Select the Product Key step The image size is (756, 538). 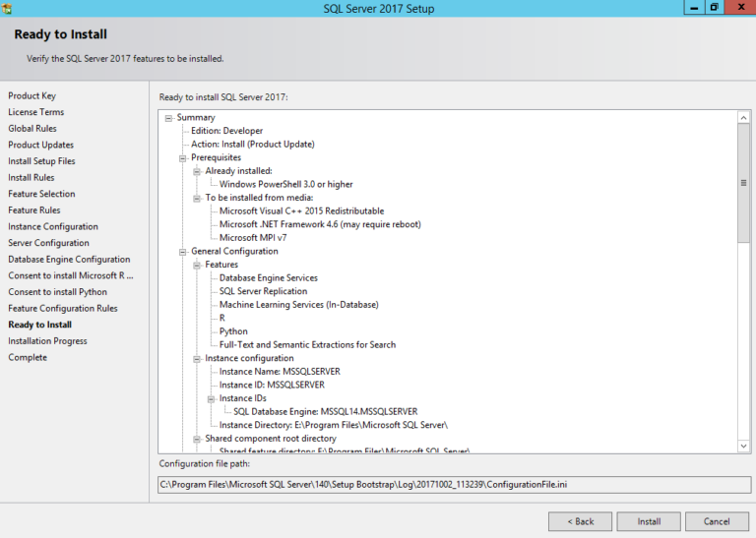(31, 95)
